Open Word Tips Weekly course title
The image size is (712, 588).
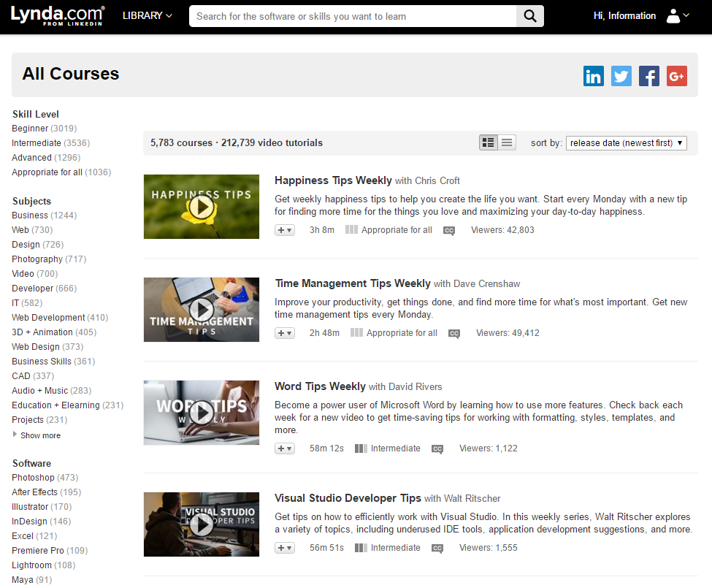(x=320, y=386)
